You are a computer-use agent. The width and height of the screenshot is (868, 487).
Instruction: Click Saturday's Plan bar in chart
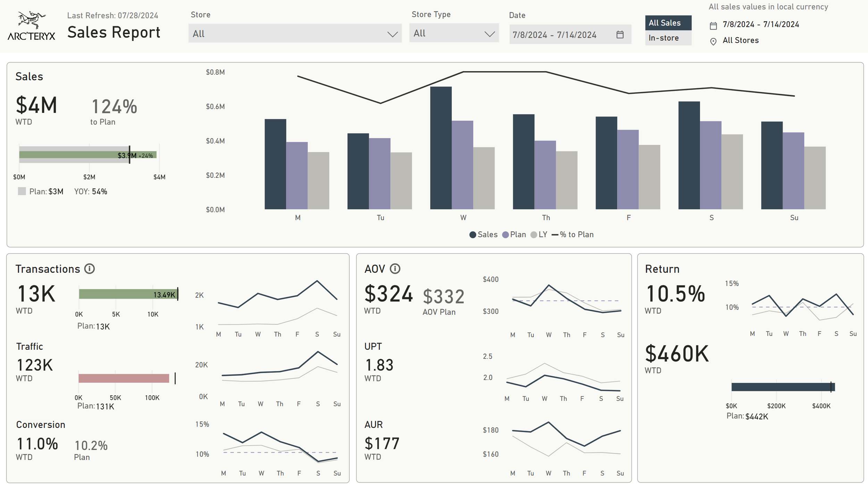coord(710,165)
